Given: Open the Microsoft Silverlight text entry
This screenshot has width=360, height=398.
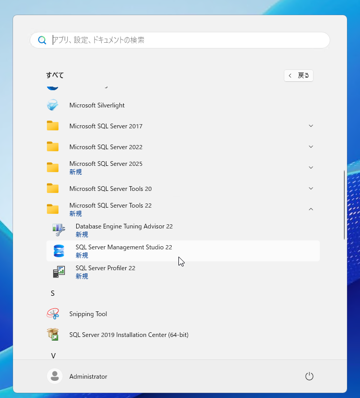Looking at the screenshot, I should coord(97,105).
